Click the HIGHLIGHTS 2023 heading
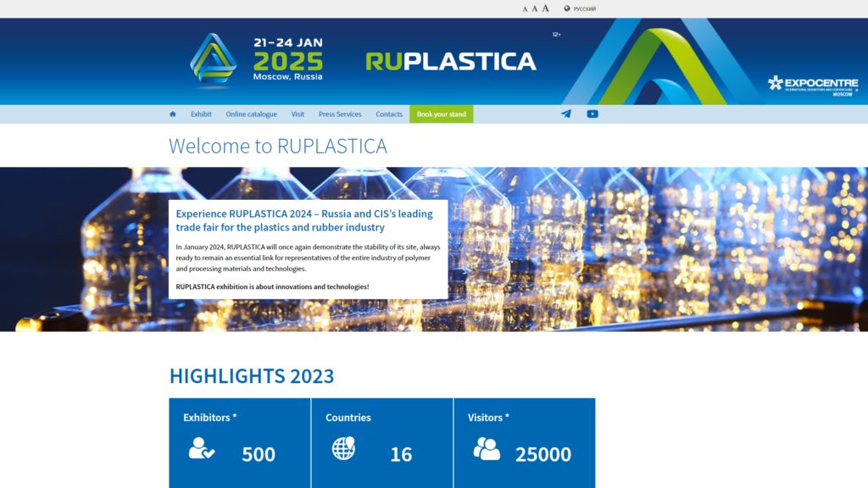Screen dimensions: 868x488 coord(252,376)
